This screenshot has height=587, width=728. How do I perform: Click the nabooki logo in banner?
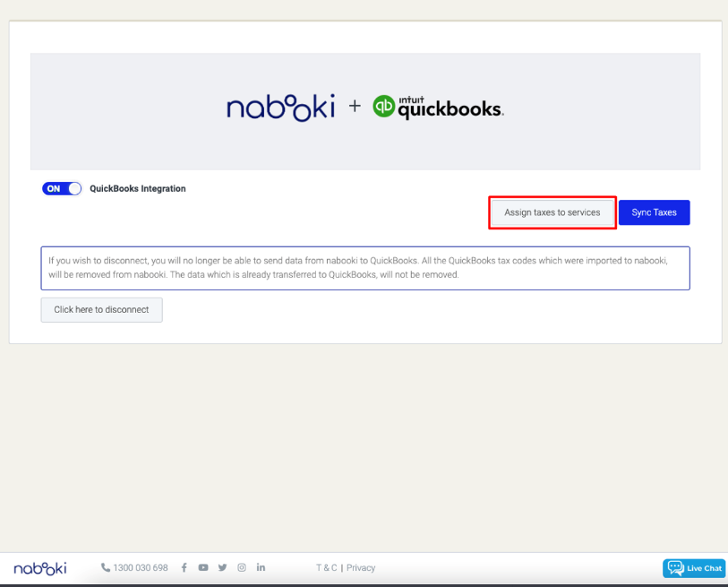click(x=280, y=108)
